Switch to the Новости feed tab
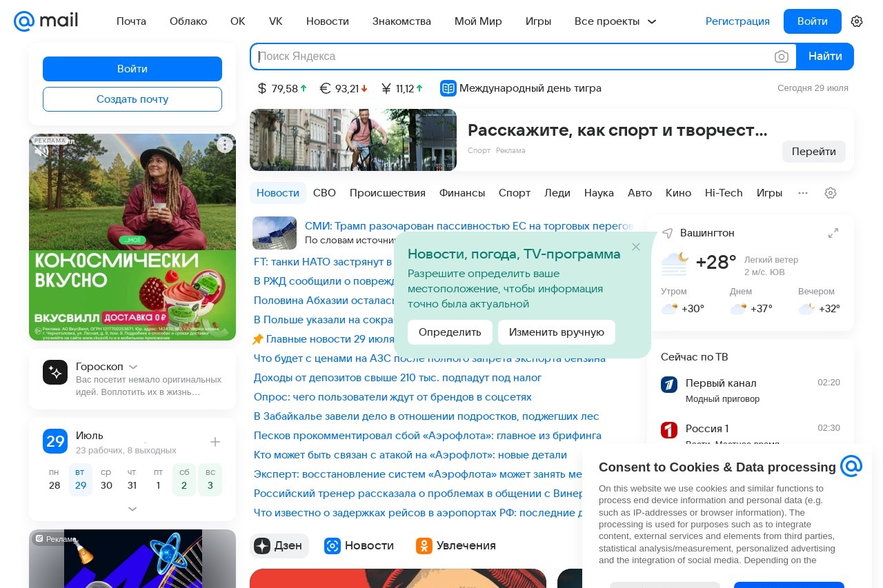 pos(359,546)
